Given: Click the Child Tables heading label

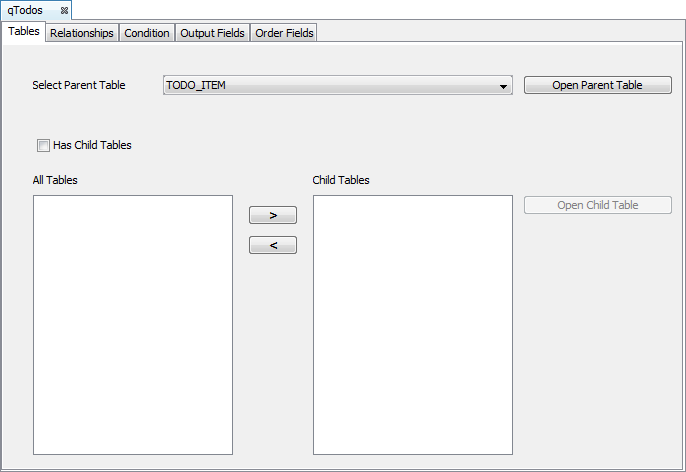Looking at the screenshot, I should pyautogui.click(x=340, y=180).
